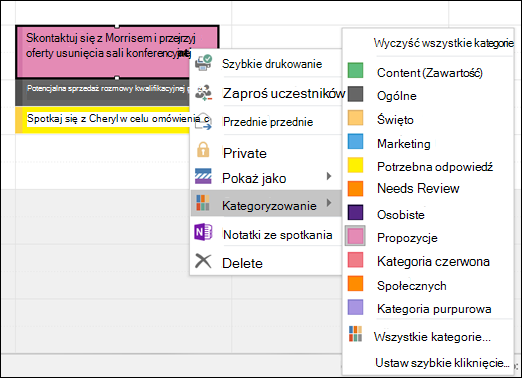Click Wyczyść wszystkie kategorie

(x=443, y=43)
